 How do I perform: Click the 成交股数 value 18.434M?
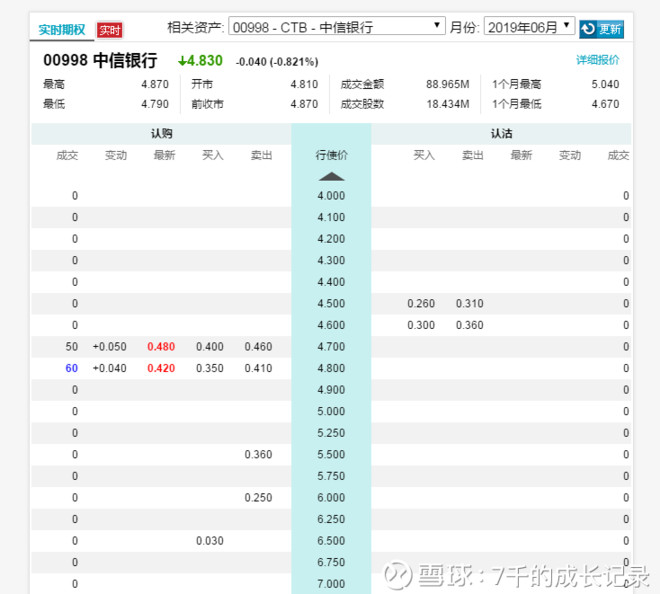pos(447,104)
